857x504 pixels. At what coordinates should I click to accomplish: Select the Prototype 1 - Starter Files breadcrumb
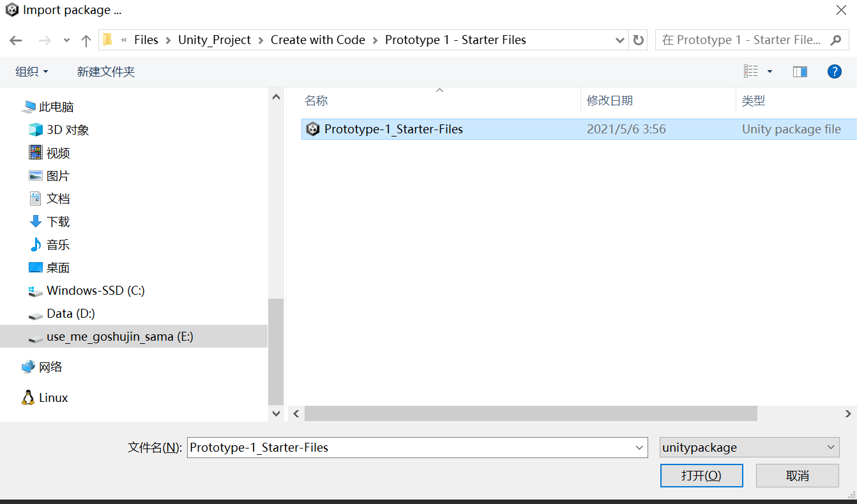click(455, 40)
